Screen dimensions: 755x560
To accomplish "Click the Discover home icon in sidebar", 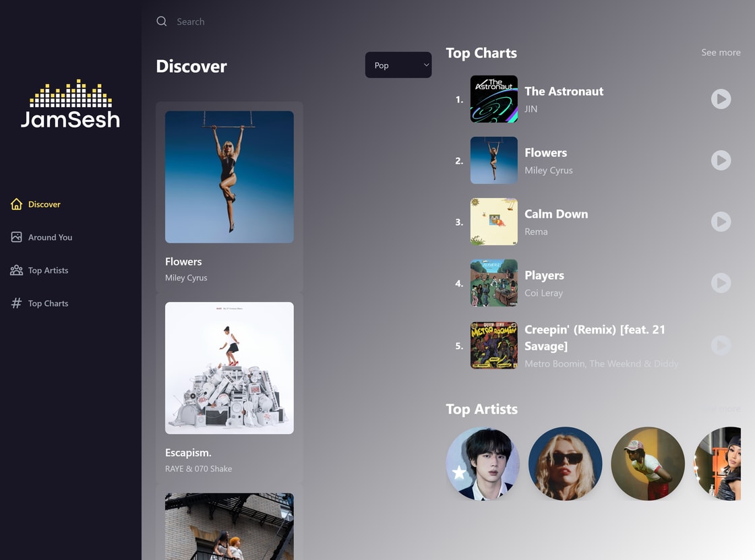I will pyautogui.click(x=16, y=204).
